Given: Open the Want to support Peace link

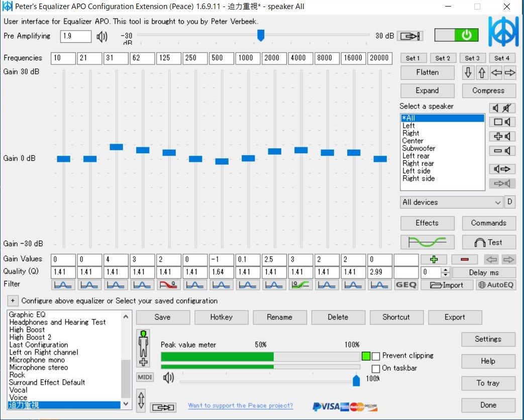Looking at the screenshot, I should point(240,405).
